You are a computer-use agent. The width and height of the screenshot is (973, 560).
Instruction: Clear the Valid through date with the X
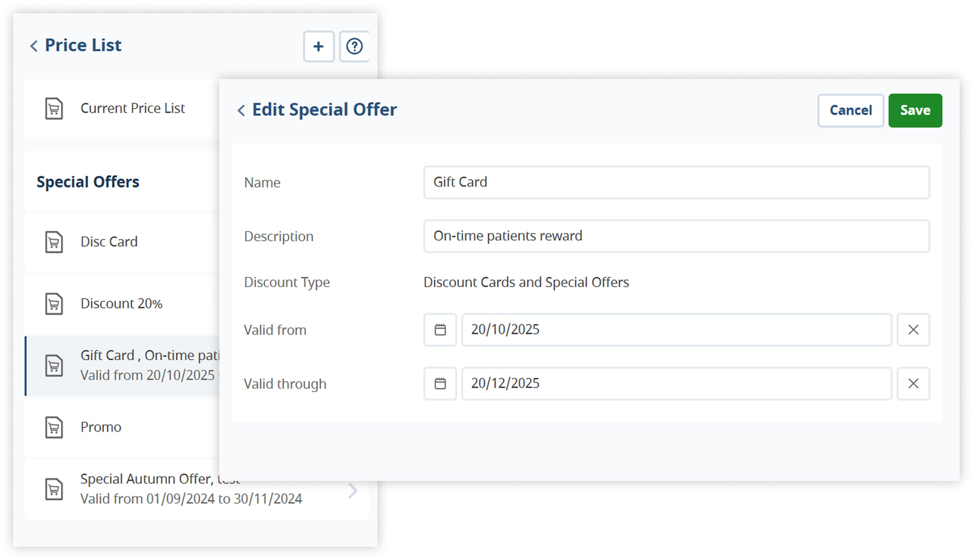click(913, 383)
